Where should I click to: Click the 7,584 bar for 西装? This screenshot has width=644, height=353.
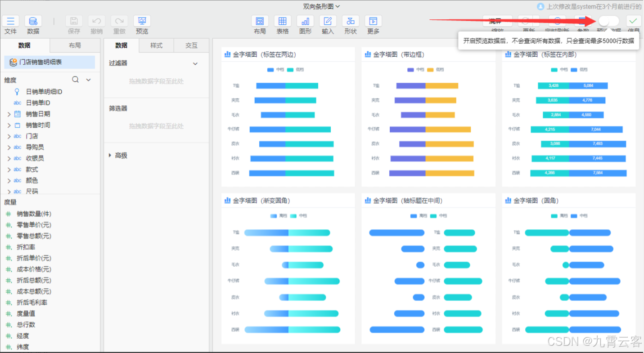[x=598, y=173]
